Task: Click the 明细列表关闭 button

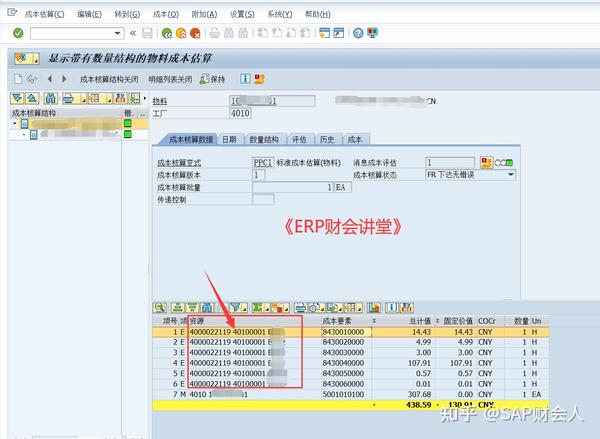Action: [170, 79]
